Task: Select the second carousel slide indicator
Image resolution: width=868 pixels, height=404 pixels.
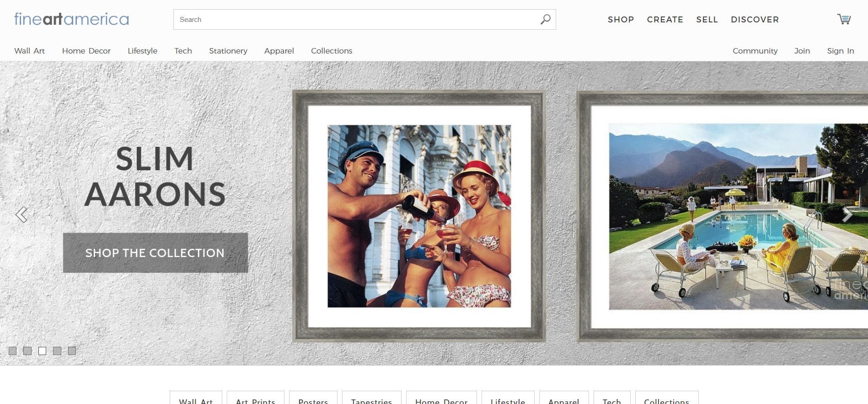Action: pos(27,351)
